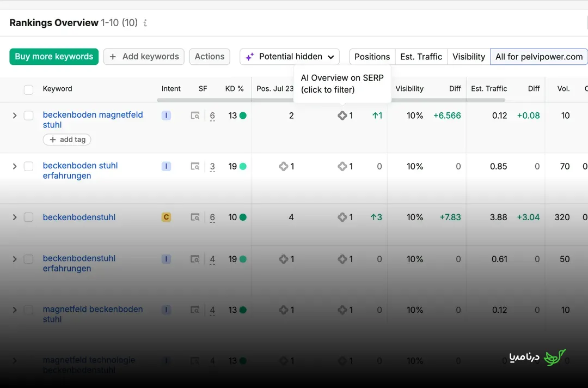The width and height of the screenshot is (588, 388).
Task: Toggle the select-all checkbox in Keyword header
Action: 28,90
